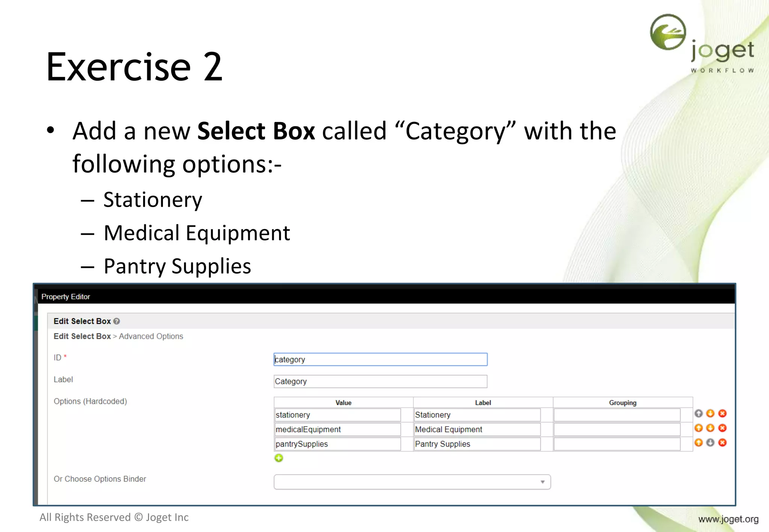Viewport: 769px width, 532px height.
Task: Edit the stationery value field
Action: 338,415
